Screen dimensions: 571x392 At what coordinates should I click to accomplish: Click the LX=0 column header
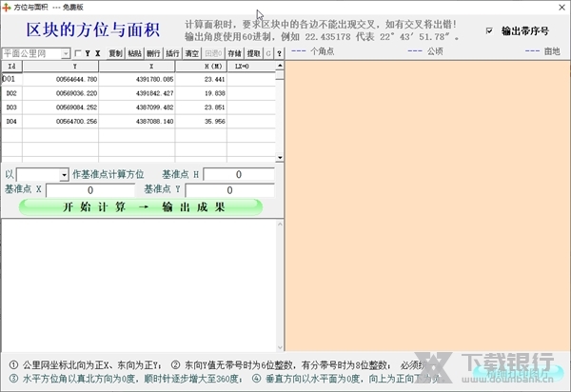click(251, 67)
